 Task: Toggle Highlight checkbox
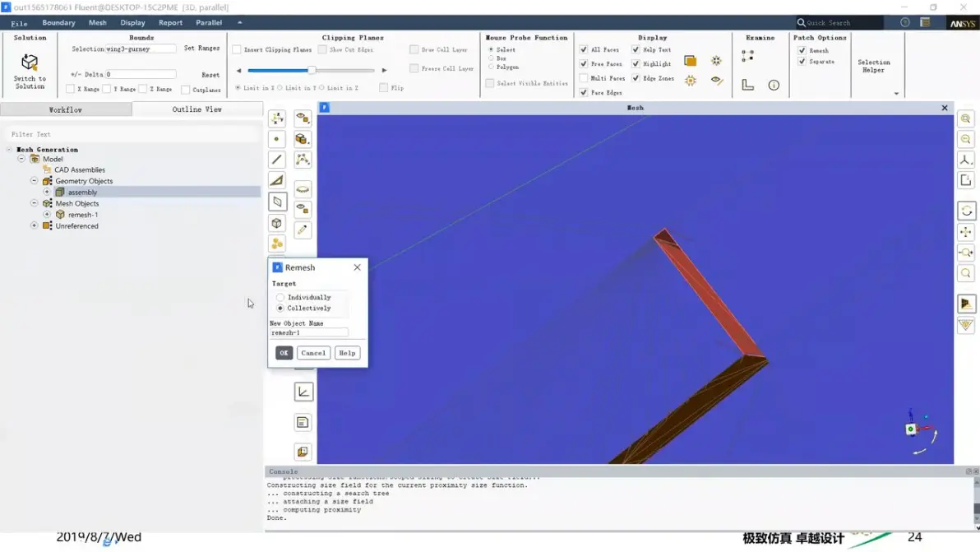click(x=636, y=64)
